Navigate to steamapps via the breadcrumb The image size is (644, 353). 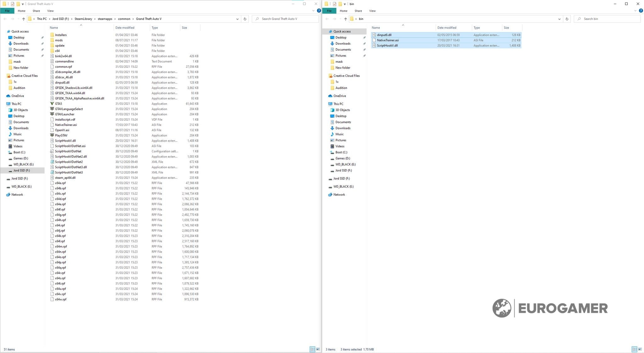105,19
